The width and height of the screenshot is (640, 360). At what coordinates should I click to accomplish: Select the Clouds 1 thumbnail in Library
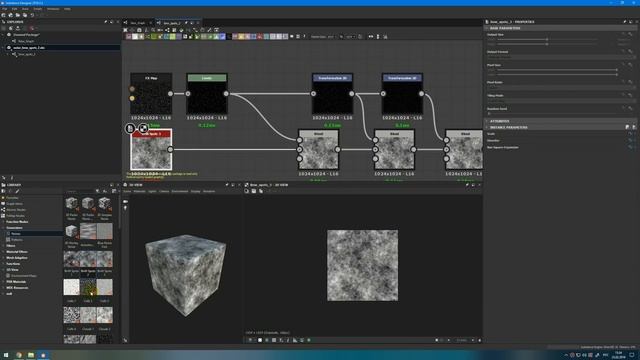(88, 315)
